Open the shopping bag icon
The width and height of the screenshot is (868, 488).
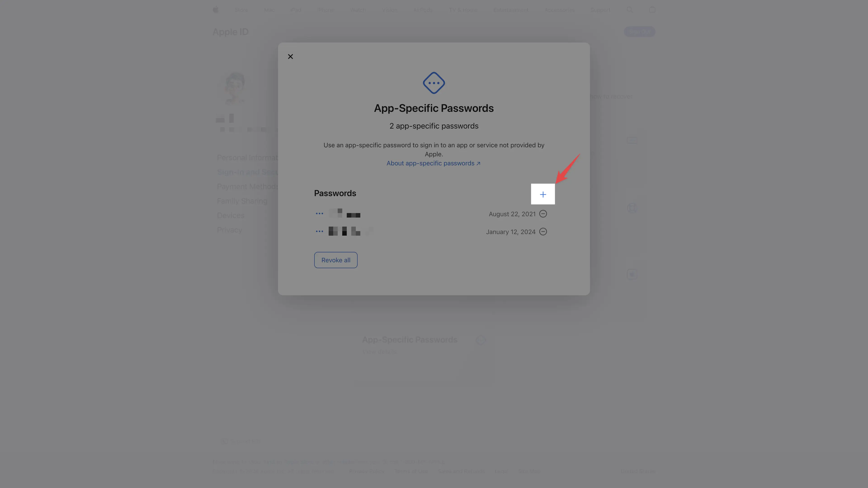pos(652,10)
